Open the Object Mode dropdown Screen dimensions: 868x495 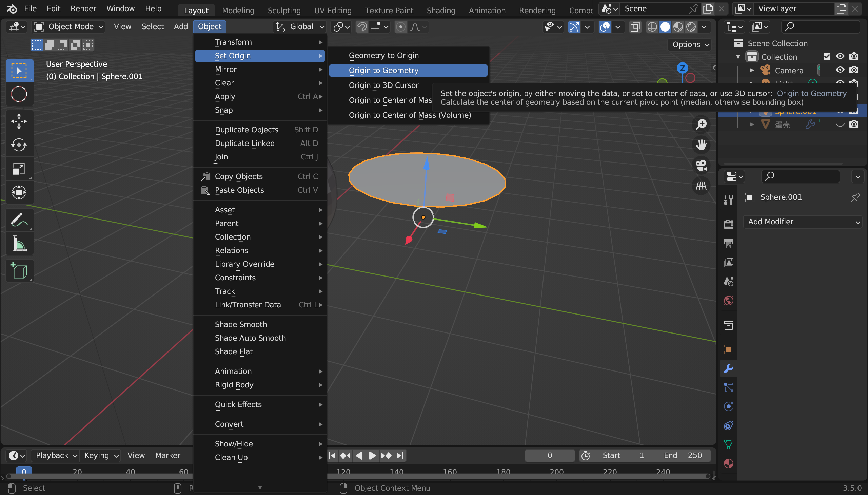coord(68,26)
